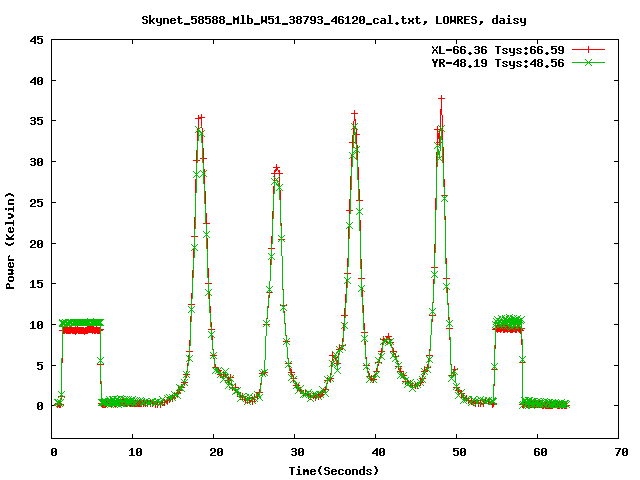Select the YR-48.19 Tsys:48.56 legend label
The width and height of the screenshot is (640, 480).
pos(498,63)
